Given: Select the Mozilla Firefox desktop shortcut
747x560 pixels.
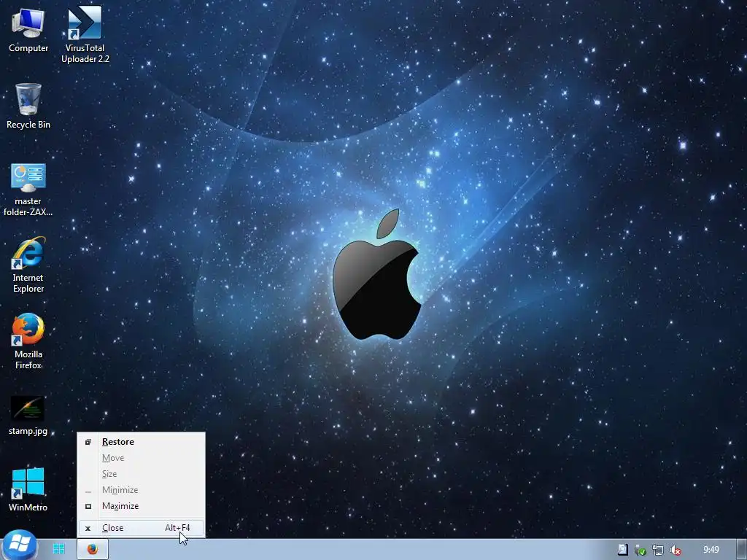Looking at the screenshot, I should click(x=28, y=341).
